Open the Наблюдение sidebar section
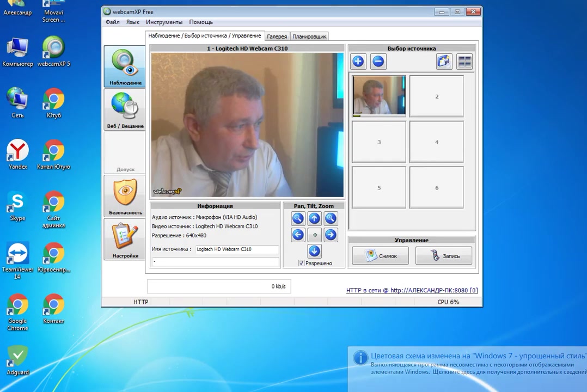The height and width of the screenshot is (392, 587). [x=125, y=66]
